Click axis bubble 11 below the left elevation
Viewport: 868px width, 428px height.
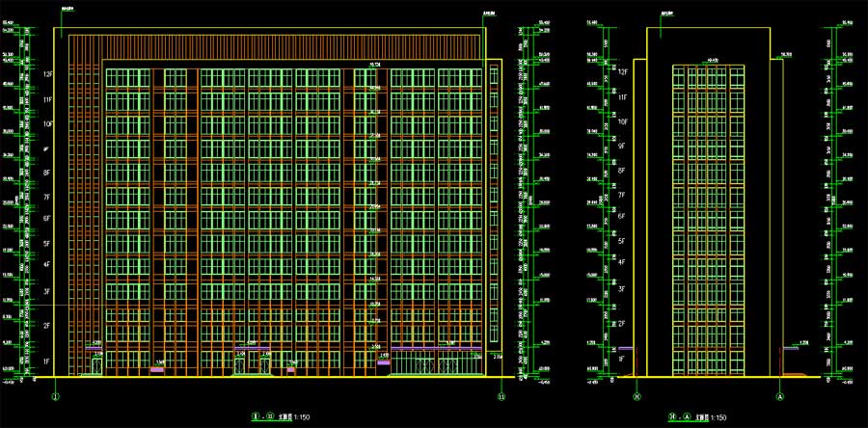501,396
